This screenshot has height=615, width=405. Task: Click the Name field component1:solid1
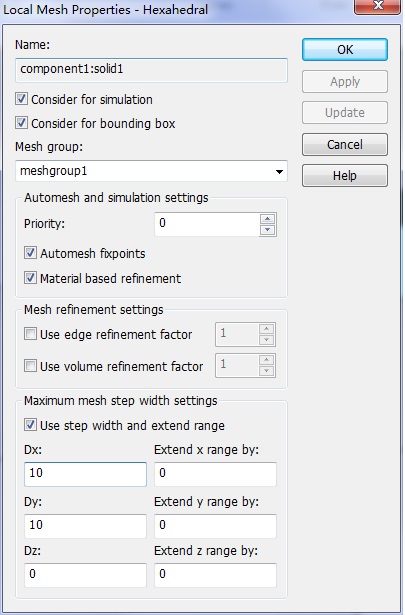(151, 70)
